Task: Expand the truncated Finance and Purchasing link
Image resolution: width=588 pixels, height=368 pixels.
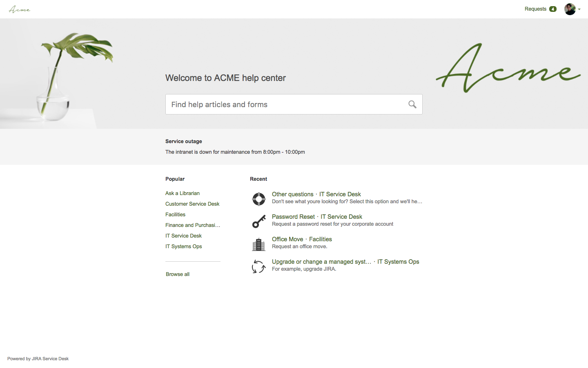Action: (x=193, y=225)
